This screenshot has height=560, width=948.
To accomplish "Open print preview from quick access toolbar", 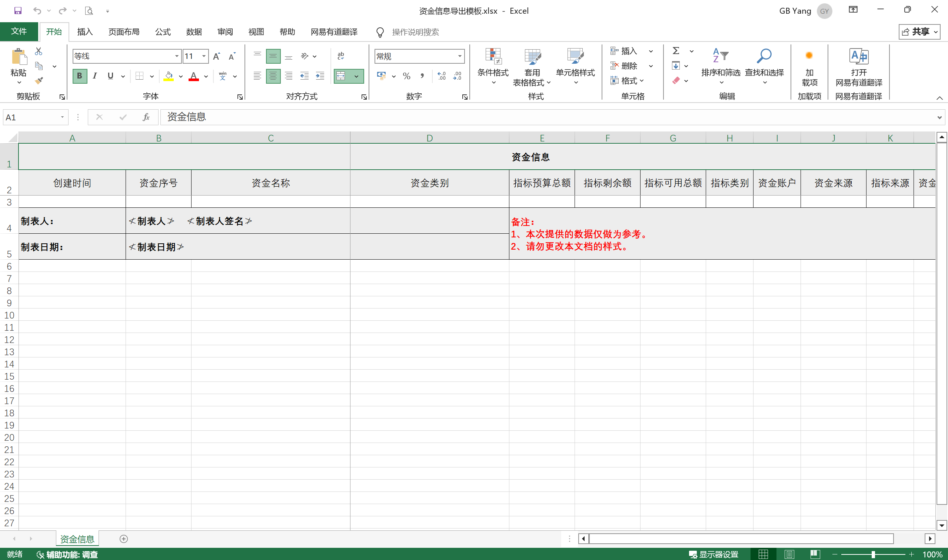I will (89, 11).
